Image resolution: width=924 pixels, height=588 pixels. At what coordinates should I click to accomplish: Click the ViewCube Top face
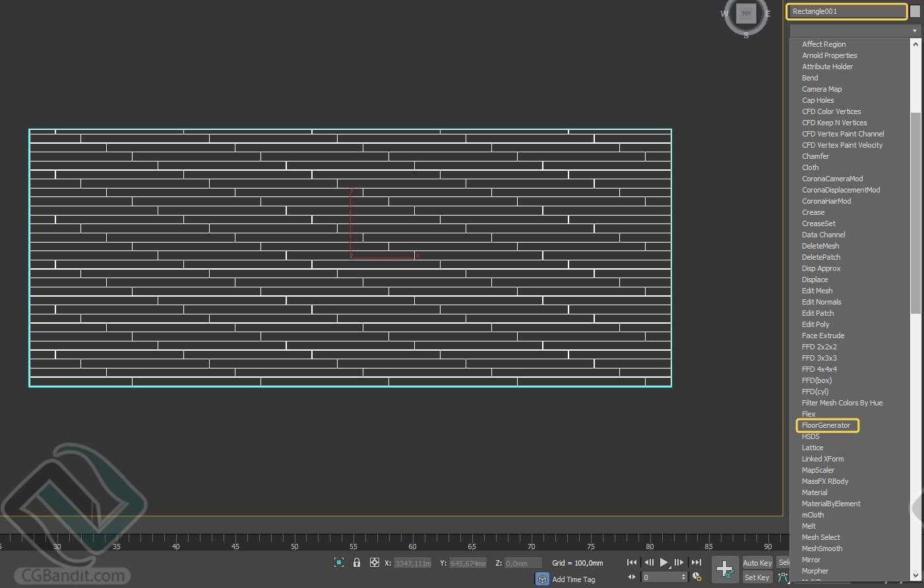tap(746, 13)
